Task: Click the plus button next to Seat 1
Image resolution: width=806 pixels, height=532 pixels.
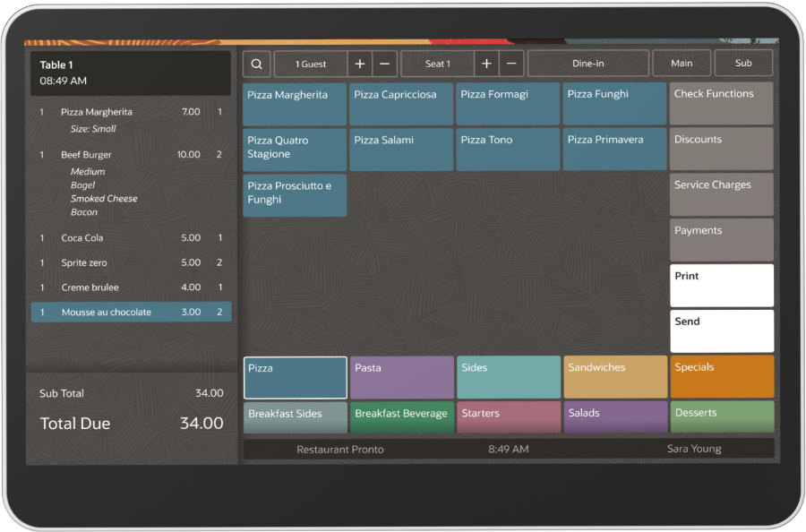Action: pos(486,64)
